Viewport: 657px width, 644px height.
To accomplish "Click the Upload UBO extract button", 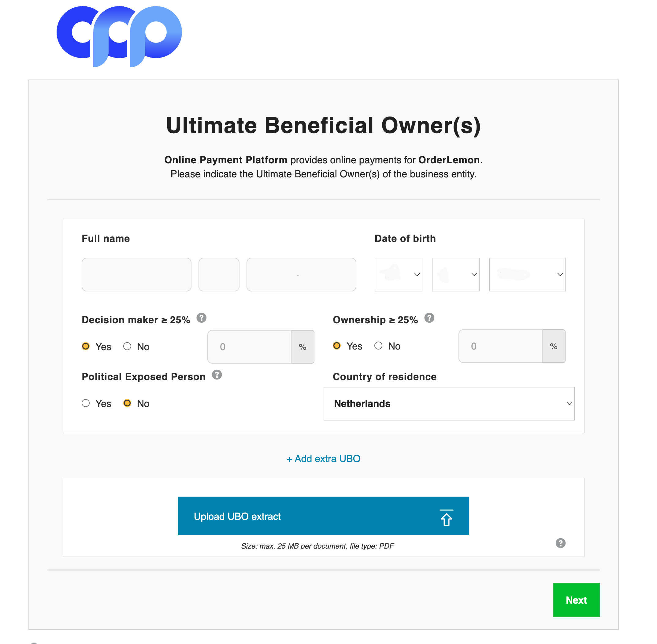I will 323,516.
